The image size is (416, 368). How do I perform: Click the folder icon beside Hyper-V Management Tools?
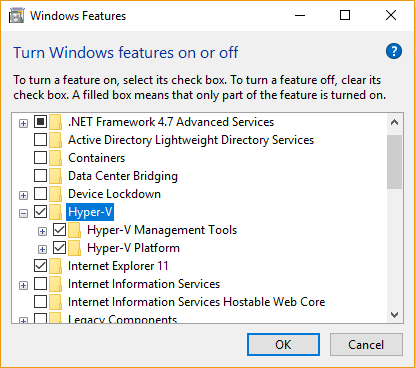[x=75, y=230]
